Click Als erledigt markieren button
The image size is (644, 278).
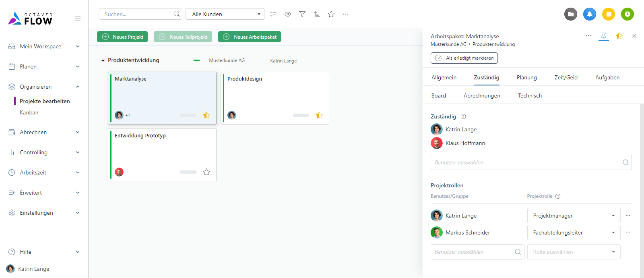pyautogui.click(x=464, y=58)
